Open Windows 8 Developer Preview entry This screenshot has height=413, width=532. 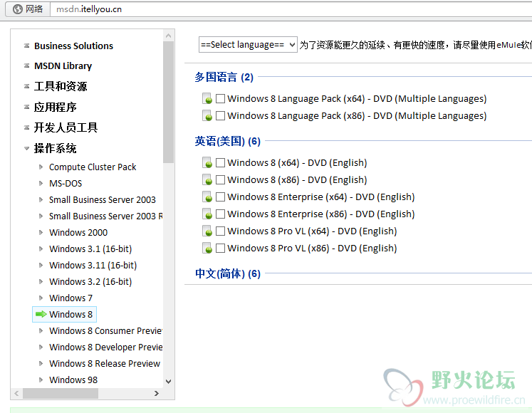(106, 347)
